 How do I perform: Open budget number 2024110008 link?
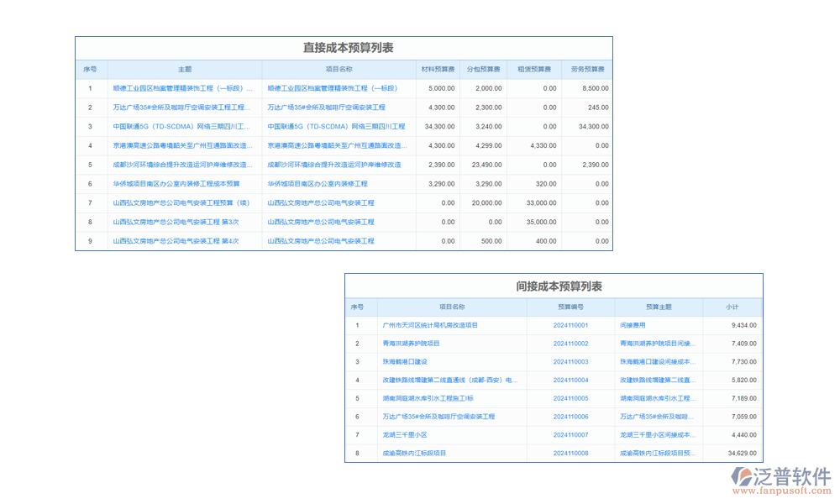coord(570,454)
